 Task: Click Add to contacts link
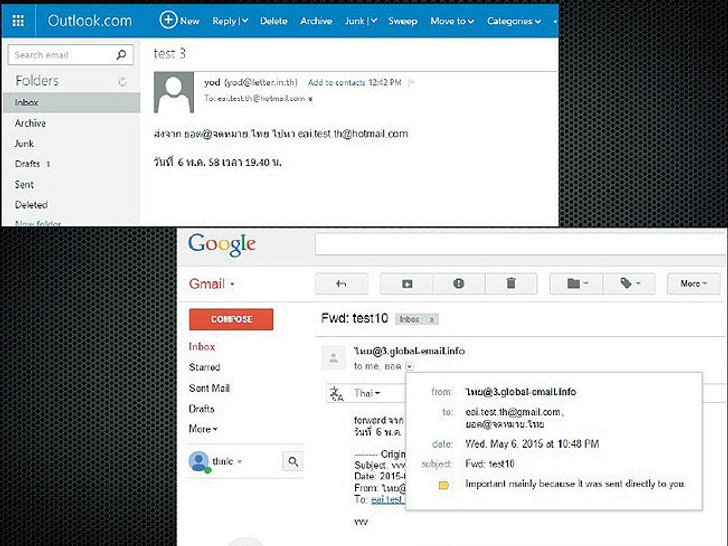pyautogui.click(x=337, y=83)
